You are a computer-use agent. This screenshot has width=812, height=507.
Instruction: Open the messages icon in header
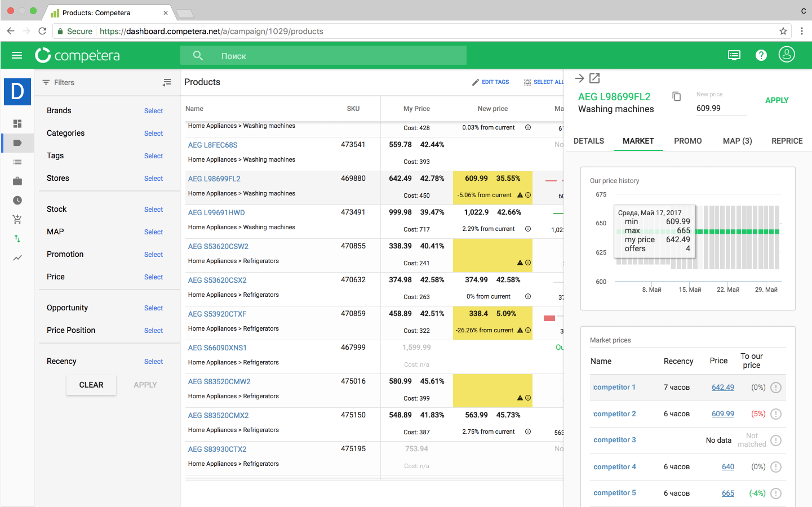(734, 55)
